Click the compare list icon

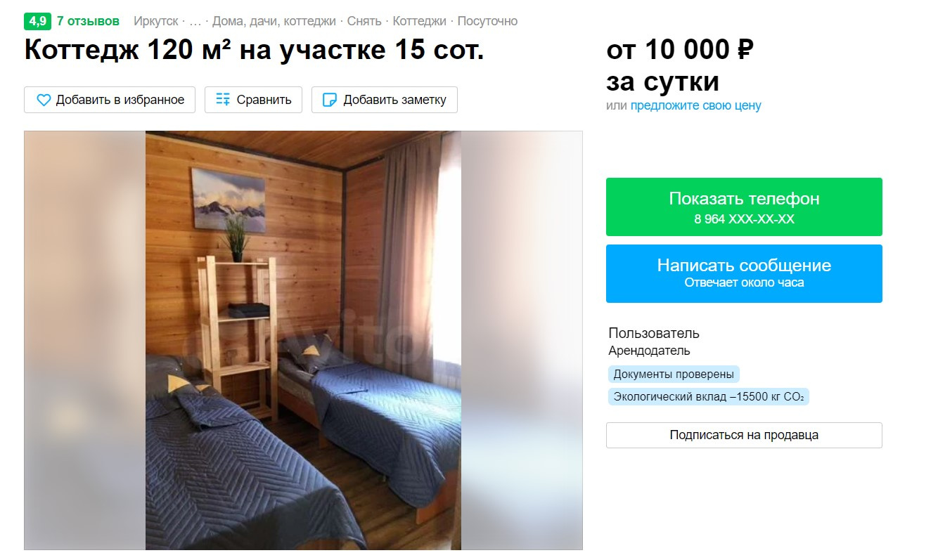[x=223, y=100]
